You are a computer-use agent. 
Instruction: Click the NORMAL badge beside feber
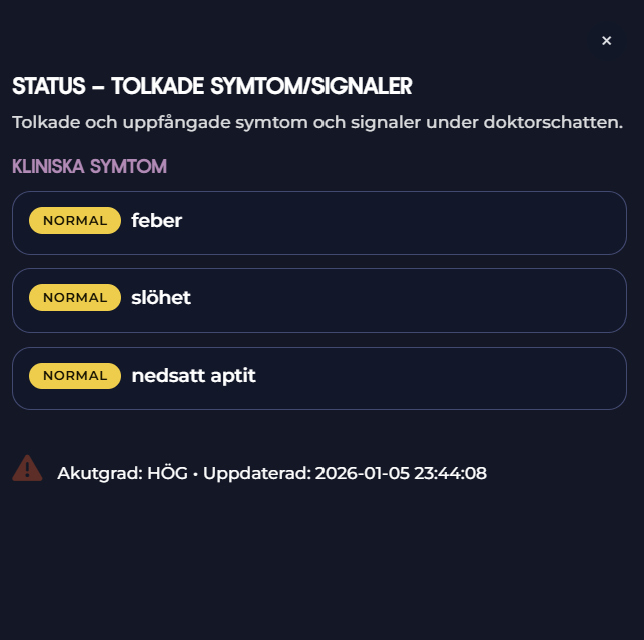click(75, 221)
